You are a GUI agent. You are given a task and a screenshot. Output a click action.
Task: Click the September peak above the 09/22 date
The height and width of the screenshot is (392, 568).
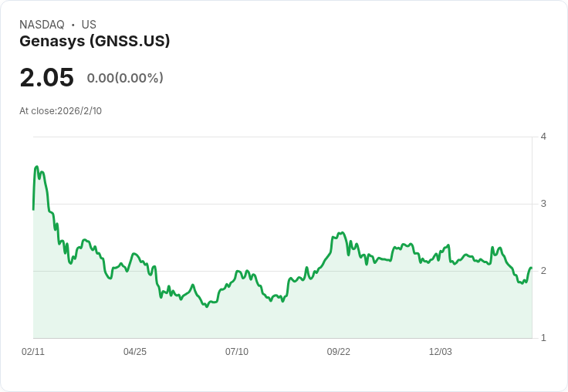342,232
